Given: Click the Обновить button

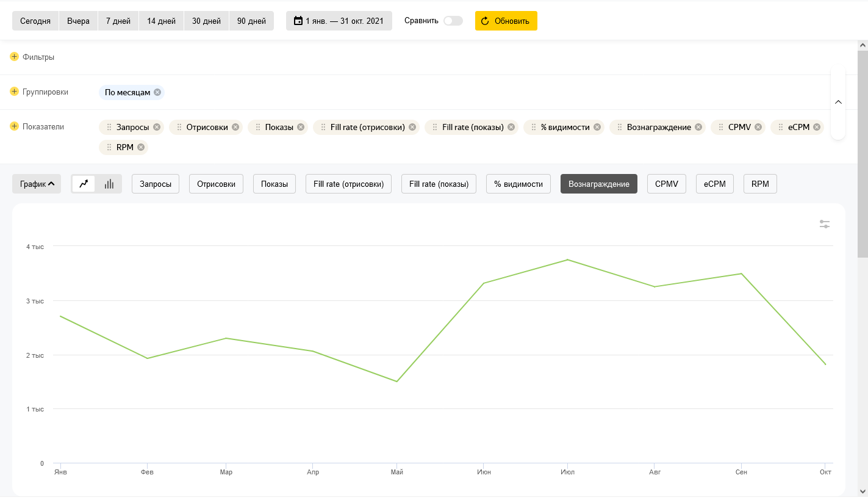Looking at the screenshot, I should tap(506, 21).
